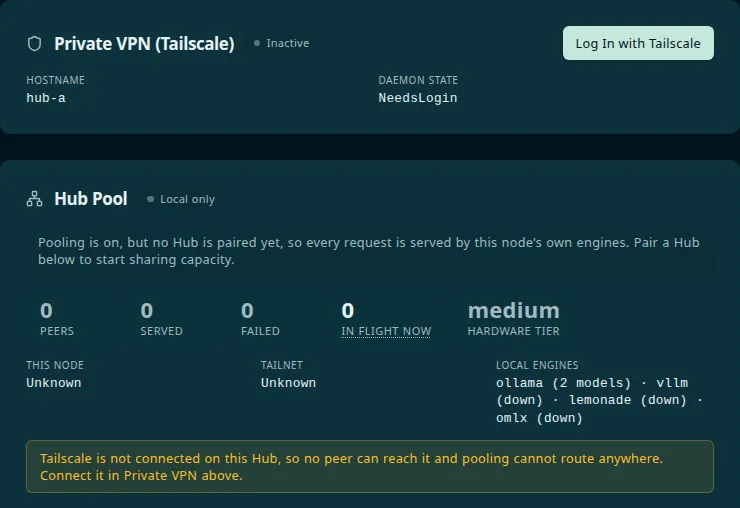Click the Local only status badge
Image resolution: width=740 pixels, height=508 pixels.
point(181,199)
